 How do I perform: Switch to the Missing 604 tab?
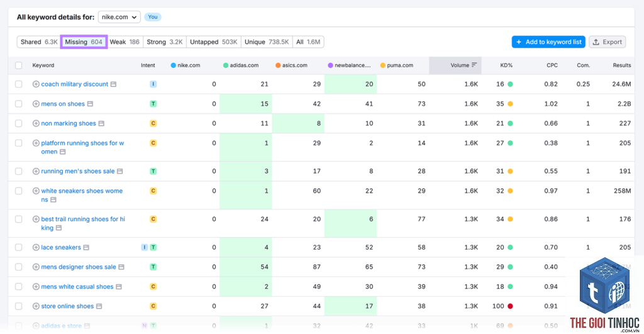point(84,42)
